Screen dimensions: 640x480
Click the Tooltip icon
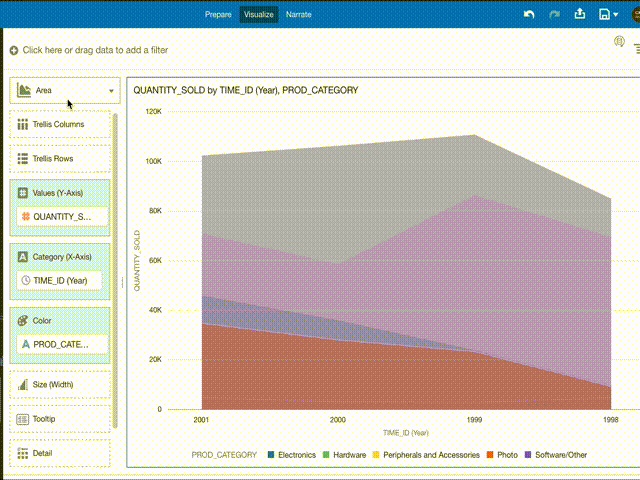[22, 419]
